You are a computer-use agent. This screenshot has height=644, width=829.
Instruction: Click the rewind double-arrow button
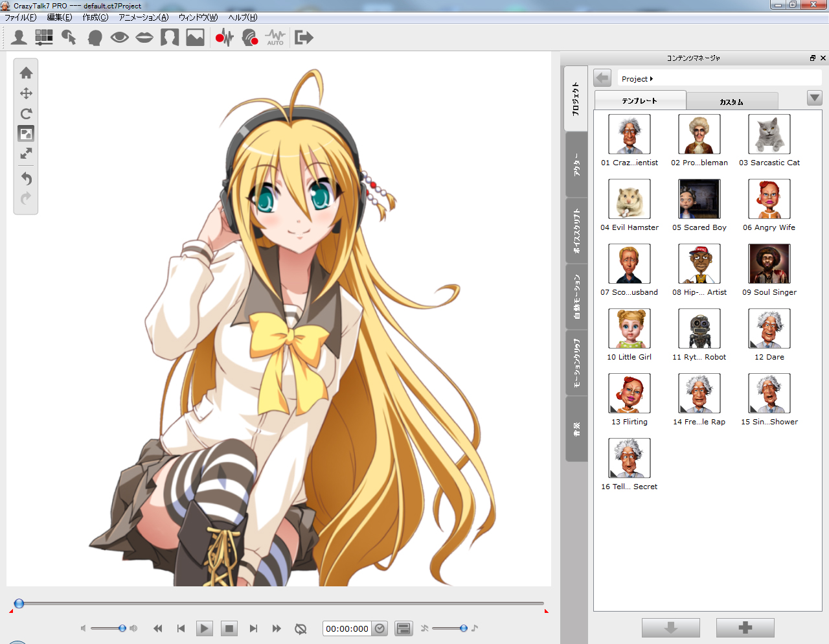[x=157, y=628]
